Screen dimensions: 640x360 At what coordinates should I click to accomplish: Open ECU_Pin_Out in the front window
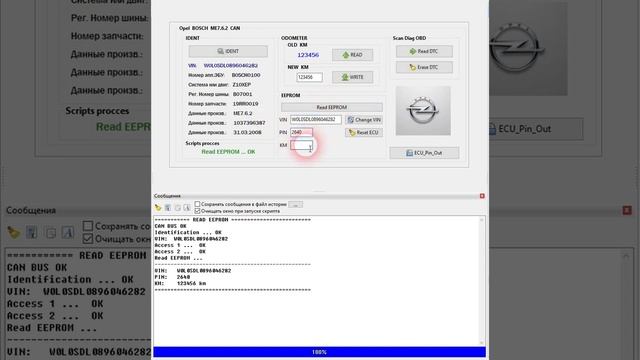point(424,153)
